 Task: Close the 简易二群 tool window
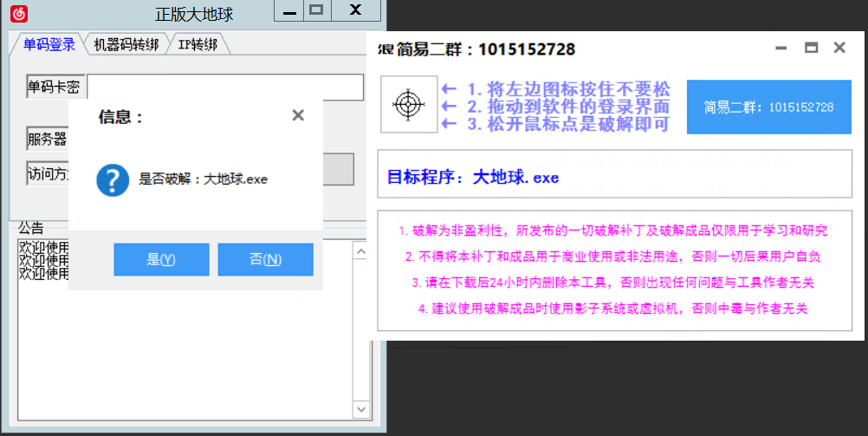[x=839, y=49]
